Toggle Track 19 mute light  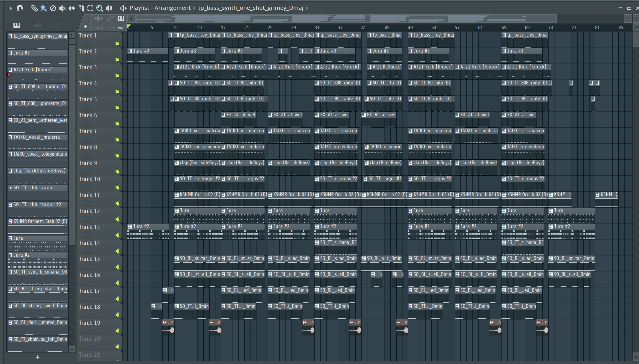(118, 331)
